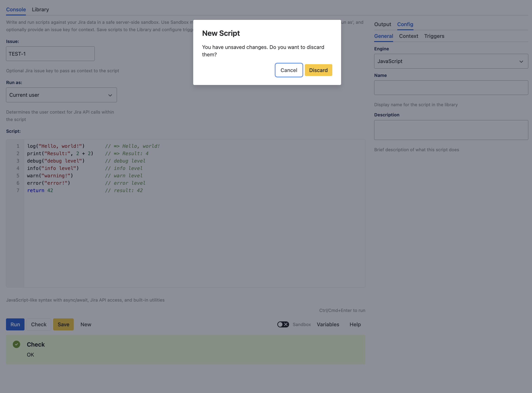
Task: Click the Engine dropdown chevron arrow
Action: point(521,62)
